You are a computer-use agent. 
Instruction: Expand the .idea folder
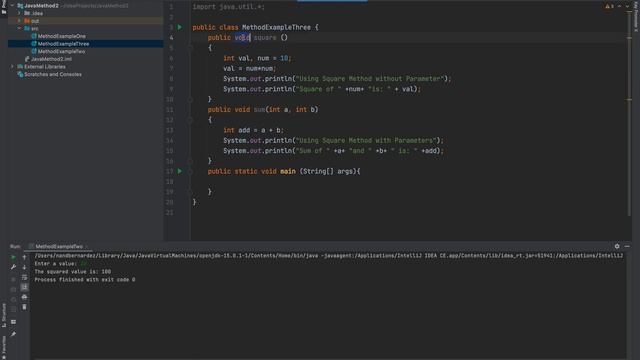(x=19, y=13)
